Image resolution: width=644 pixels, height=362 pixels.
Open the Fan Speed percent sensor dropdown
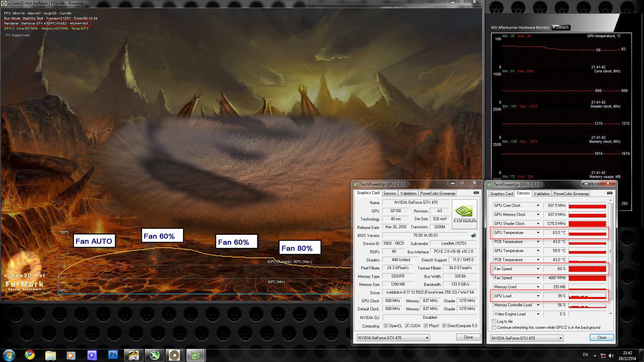click(538, 269)
